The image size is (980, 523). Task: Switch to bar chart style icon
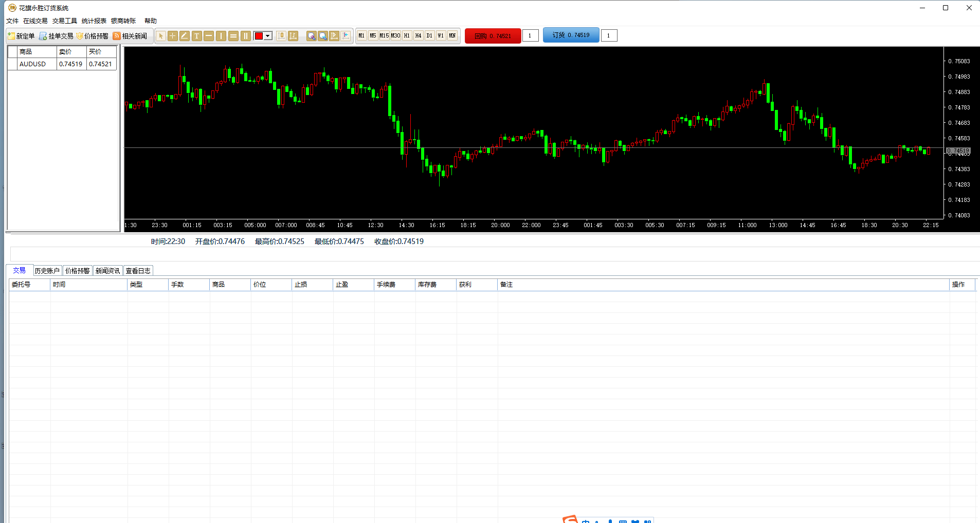click(x=293, y=36)
